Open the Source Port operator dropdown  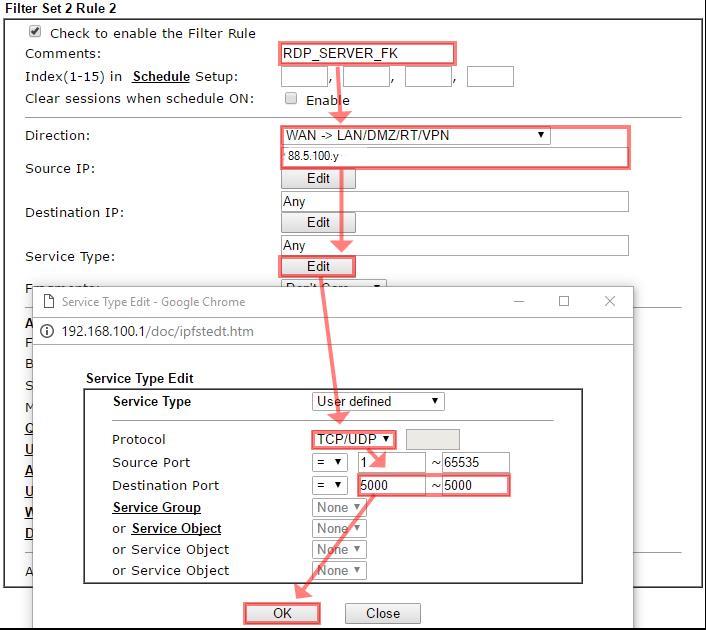[x=330, y=462]
